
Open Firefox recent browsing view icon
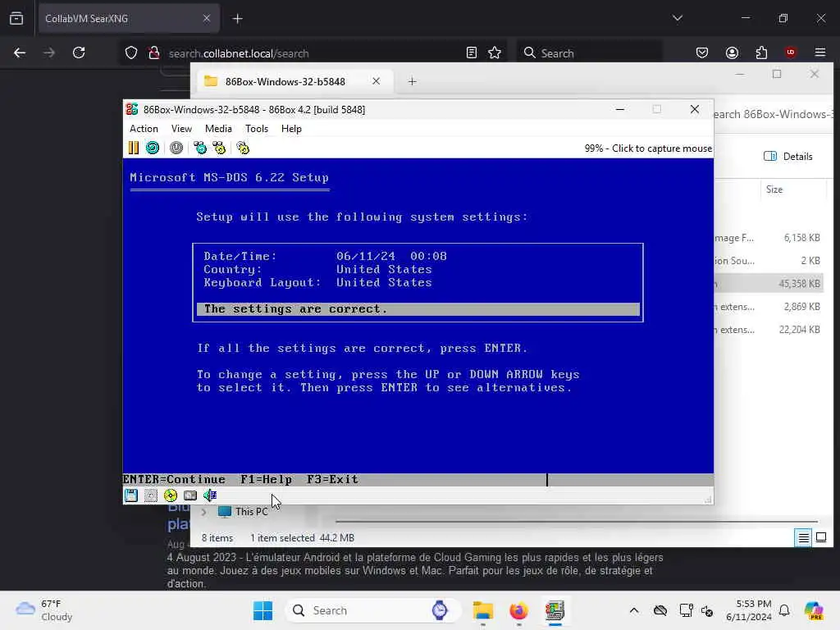tap(16, 19)
